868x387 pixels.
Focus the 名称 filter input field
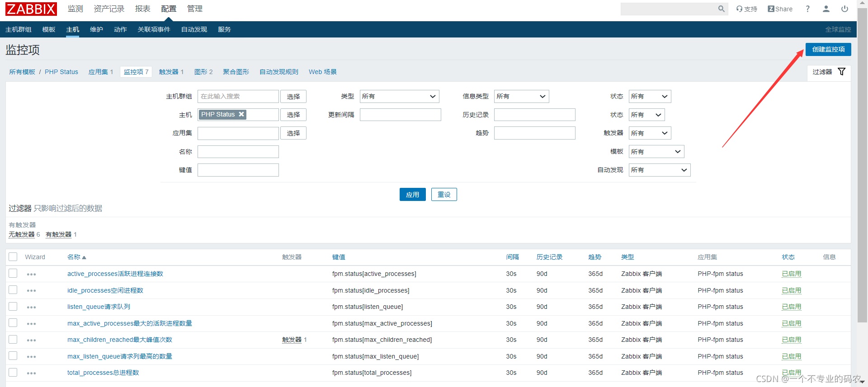pos(238,152)
